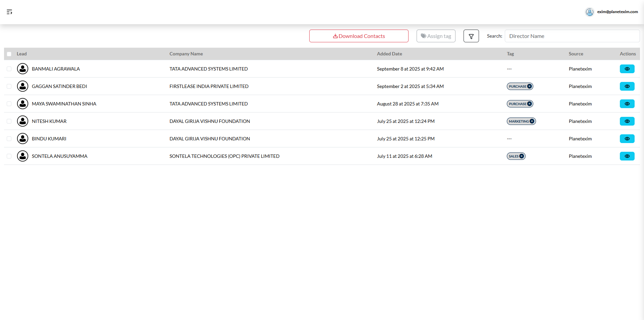
Task: Click avatar icon of MAYA SWAMINATHAN SINHA
Action: point(22,104)
